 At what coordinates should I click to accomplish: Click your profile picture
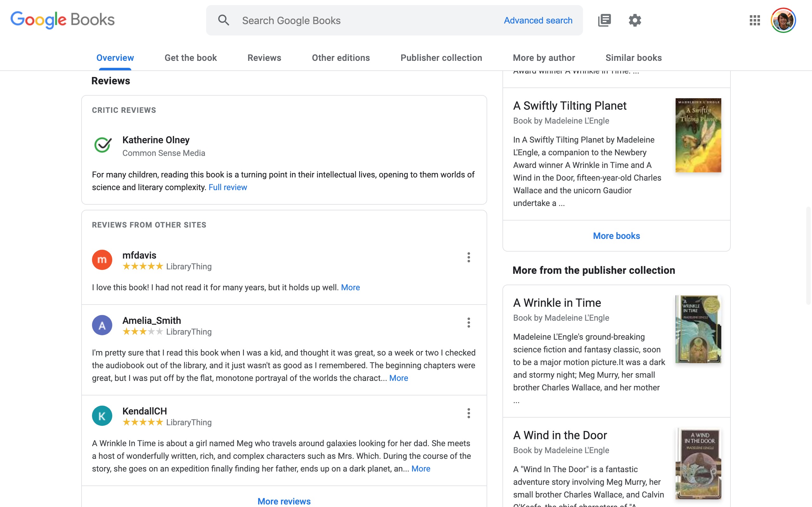click(x=784, y=20)
